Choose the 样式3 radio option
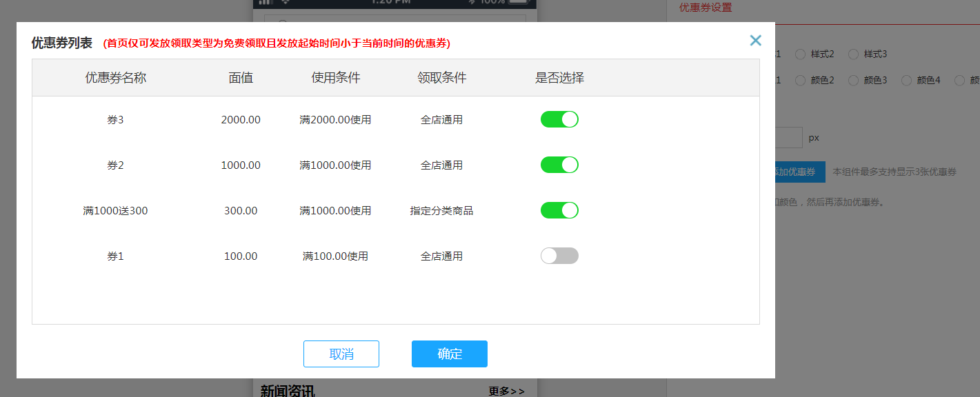 coord(853,54)
